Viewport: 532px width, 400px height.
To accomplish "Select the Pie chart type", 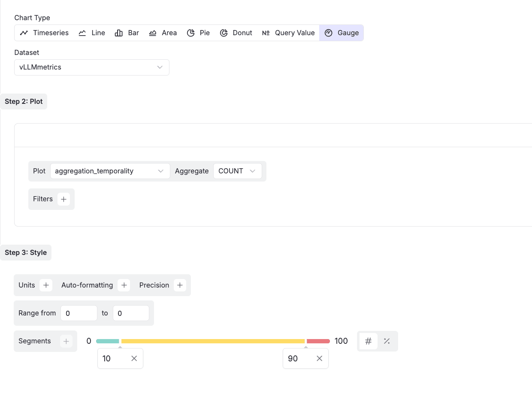I will point(198,33).
